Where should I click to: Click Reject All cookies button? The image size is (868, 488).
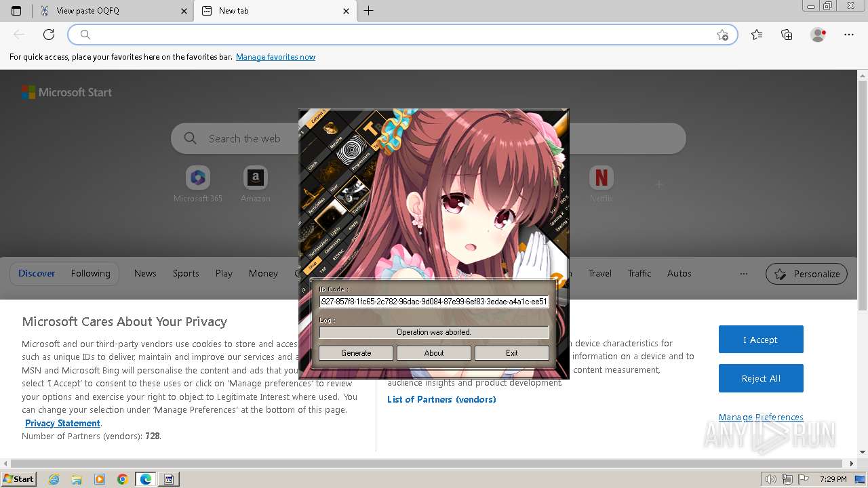761,378
